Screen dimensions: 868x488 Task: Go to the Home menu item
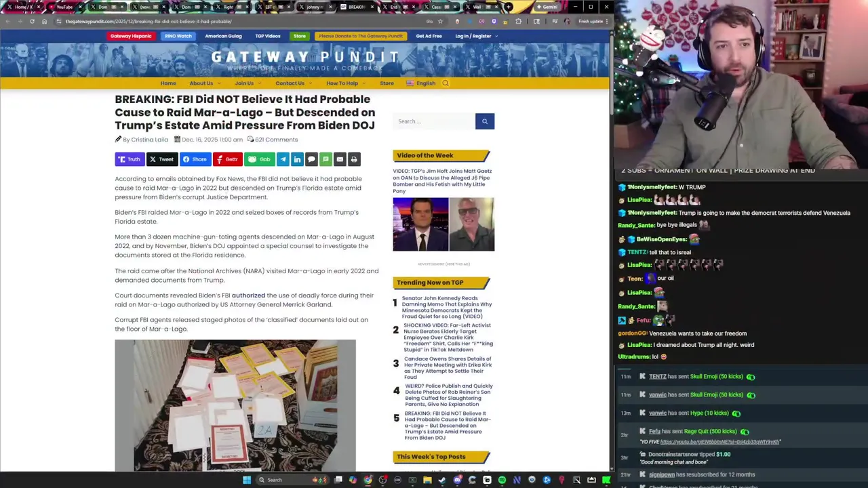(168, 83)
